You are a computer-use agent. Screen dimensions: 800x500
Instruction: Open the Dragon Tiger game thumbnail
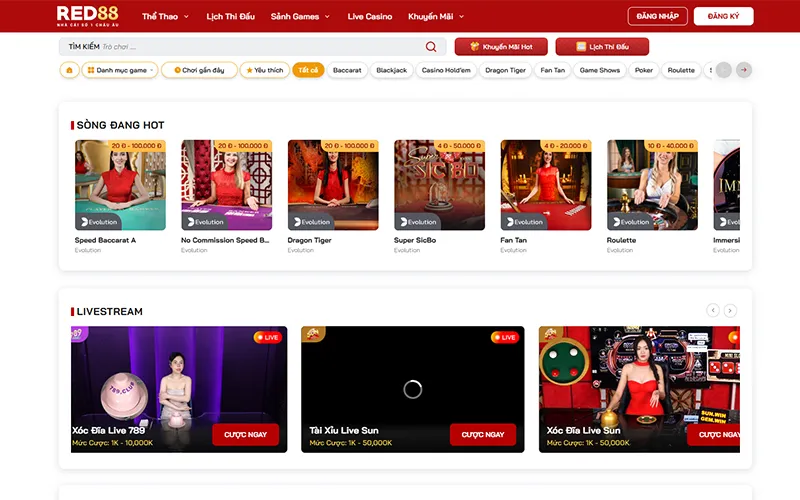(x=333, y=185)
